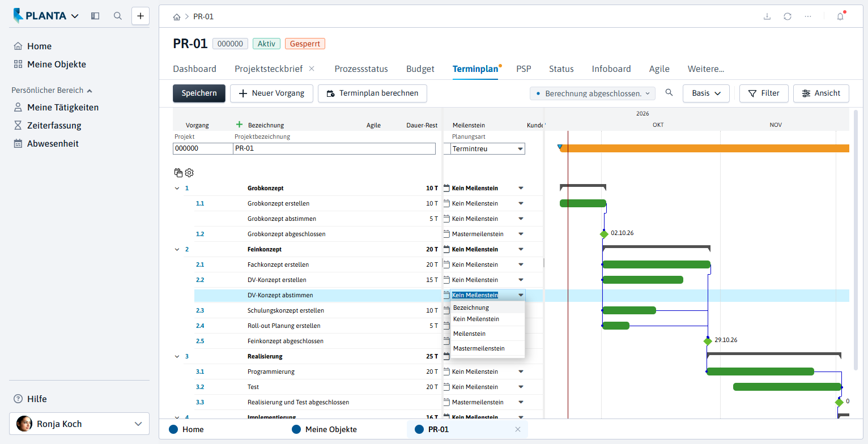
Task: Close the Projektsteckbrief tab
Action: click(312, 69)
